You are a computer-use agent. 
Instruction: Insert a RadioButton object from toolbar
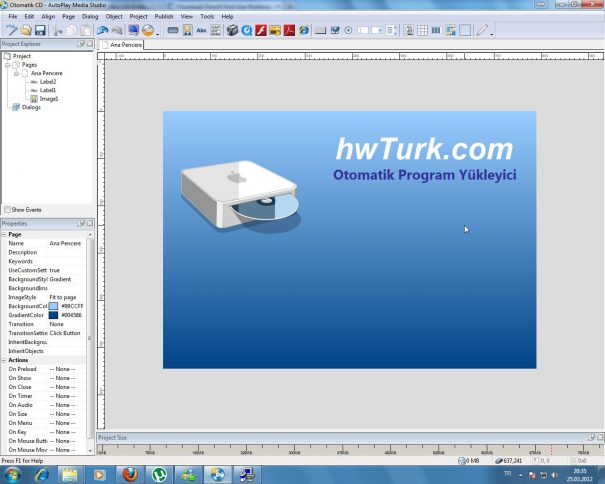[x=348, y=30]
